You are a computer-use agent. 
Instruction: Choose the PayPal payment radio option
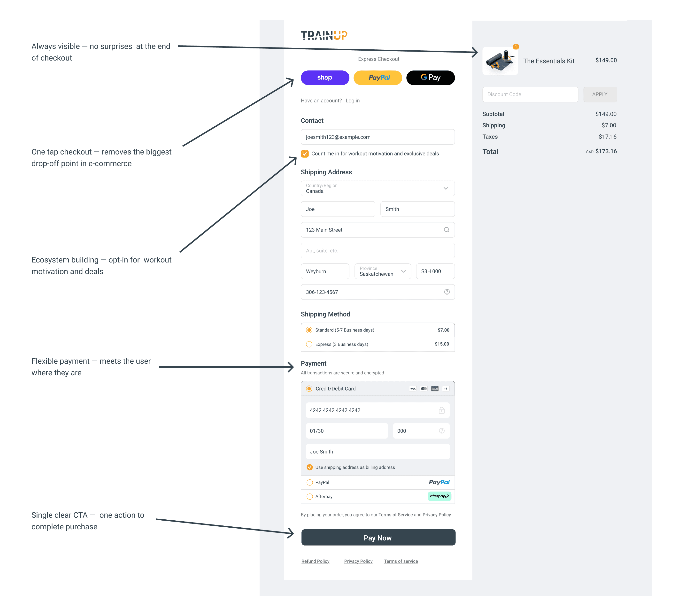click(310, 483)
